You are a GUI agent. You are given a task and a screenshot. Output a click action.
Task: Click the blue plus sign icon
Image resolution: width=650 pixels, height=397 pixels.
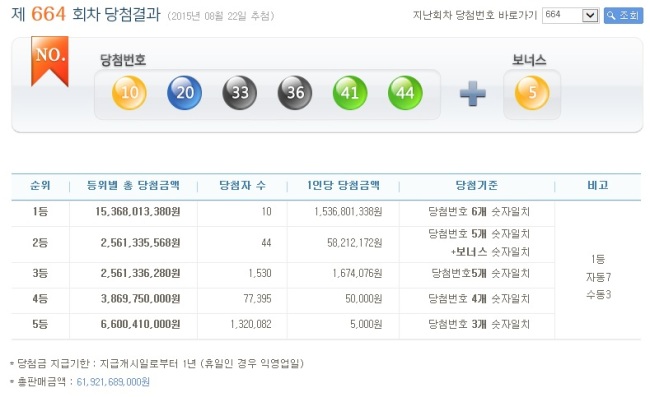point(473,93)
